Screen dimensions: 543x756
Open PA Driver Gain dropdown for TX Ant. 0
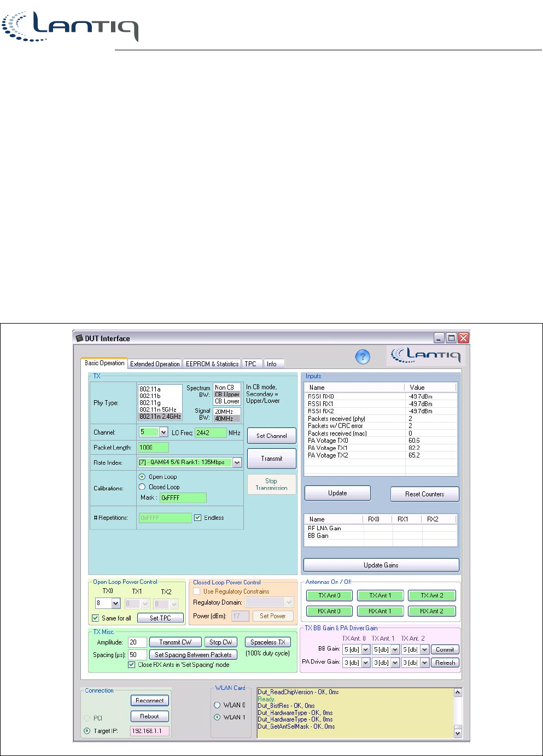pos(366,663)
